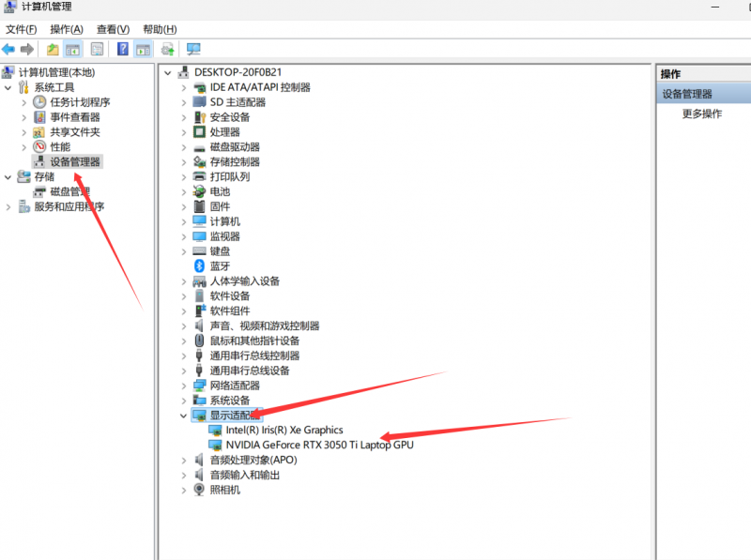Select 磁盘管理 under 存储
751x560 pixels.
(69, 192)
